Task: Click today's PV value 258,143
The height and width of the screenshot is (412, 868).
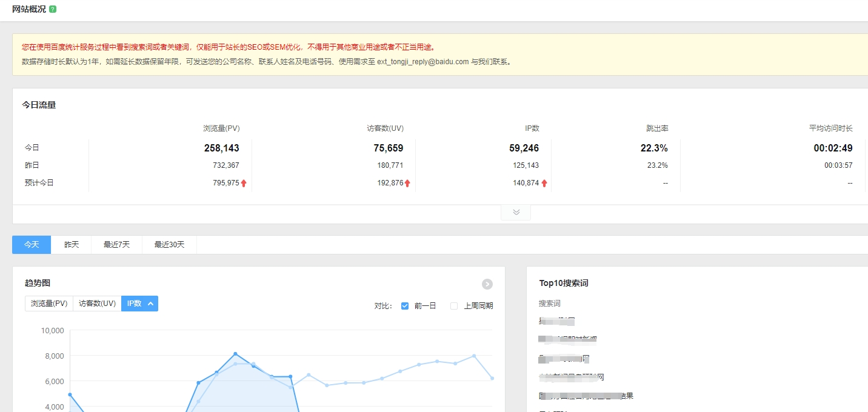Action: (221, 148)
